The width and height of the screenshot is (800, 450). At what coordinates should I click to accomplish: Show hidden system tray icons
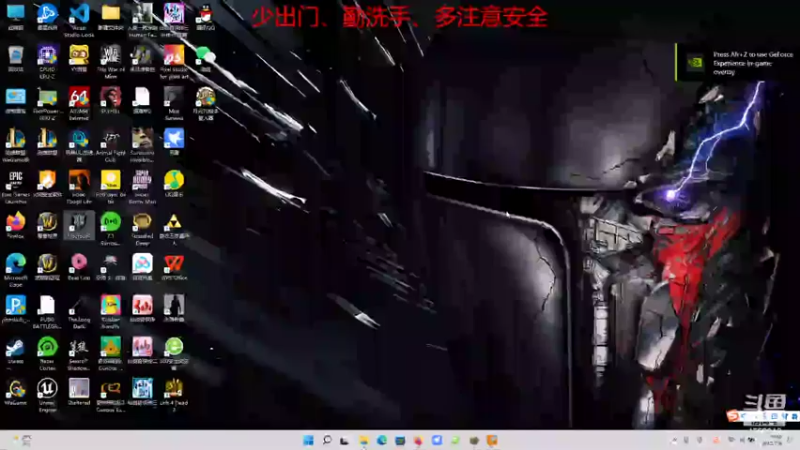pos(674,440)
